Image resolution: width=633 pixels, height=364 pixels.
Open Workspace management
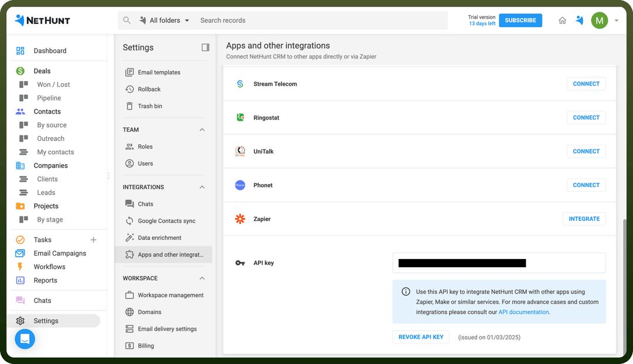[171, 295]
